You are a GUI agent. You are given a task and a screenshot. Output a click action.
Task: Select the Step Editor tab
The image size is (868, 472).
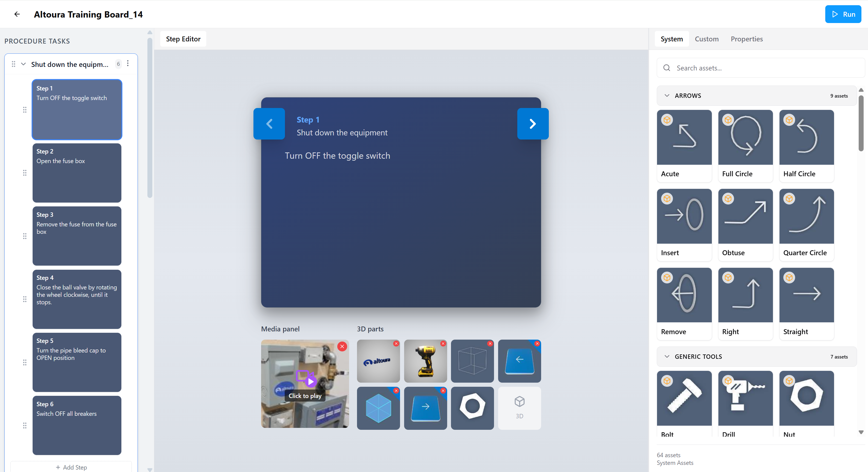coord(183,39)
